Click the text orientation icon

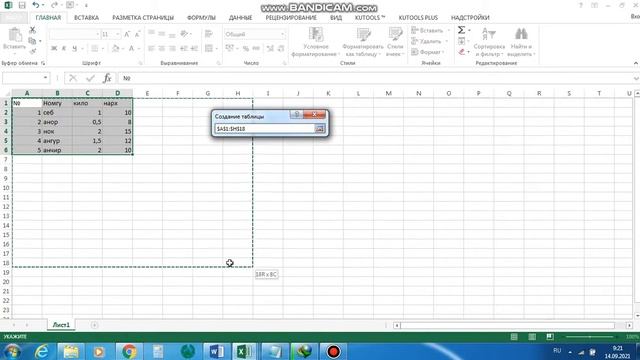click(184, 34)
